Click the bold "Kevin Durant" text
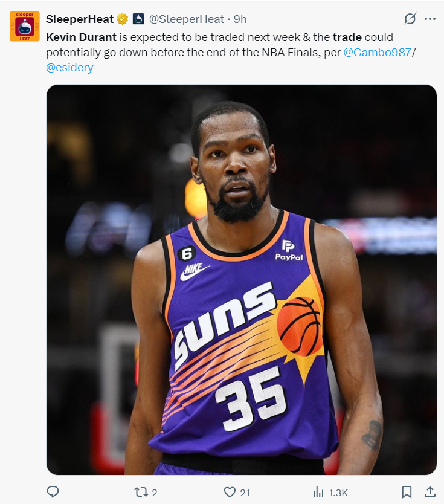 [81, 37]
